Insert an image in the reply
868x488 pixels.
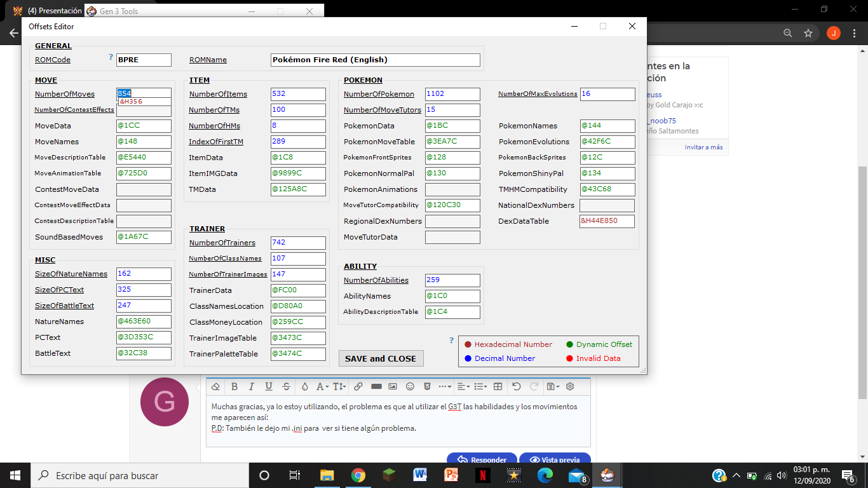coord(393,386)
